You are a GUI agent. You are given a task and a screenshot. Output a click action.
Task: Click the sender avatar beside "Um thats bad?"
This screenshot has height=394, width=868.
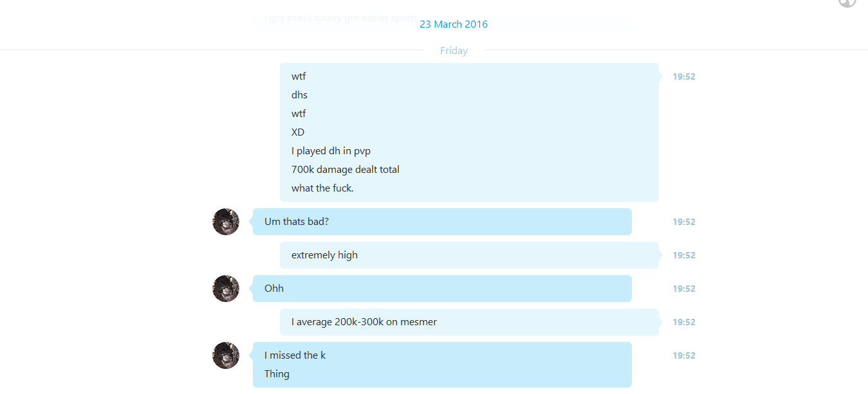(226, 222)
